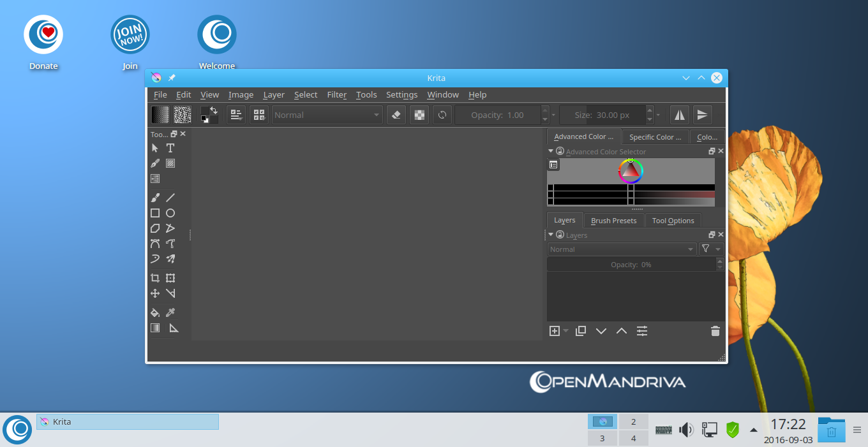Select the Freehand Brush tool
Screen dimensions: 868x447
point(155,198)
